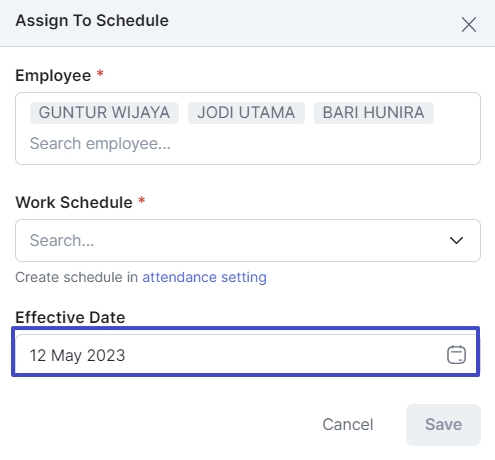Expand the Work Schedule dropdown chevron
Screen dimensions: 495x460
pos(456,240)
